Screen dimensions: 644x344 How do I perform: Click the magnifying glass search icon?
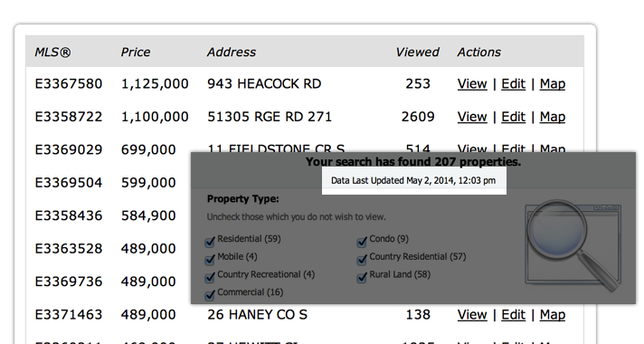573,245
